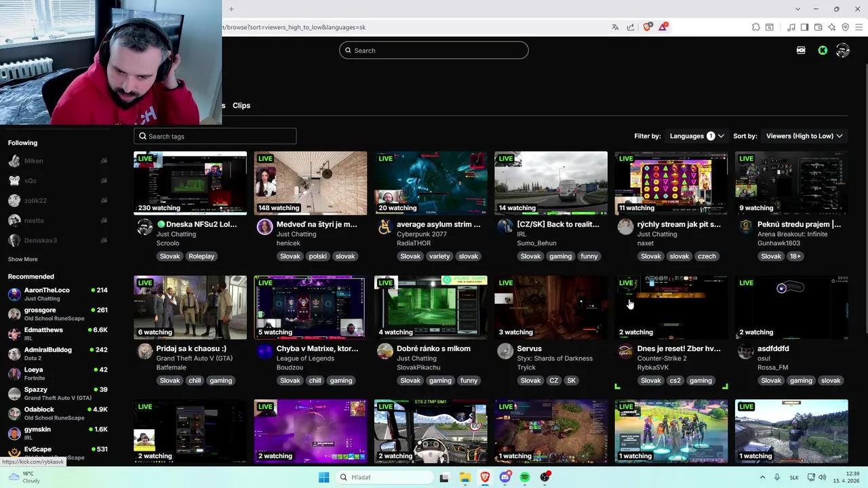Toggle notifications for zolik22 in Following
Viewport: 868px width, 488px height.
tap(104, 201)
